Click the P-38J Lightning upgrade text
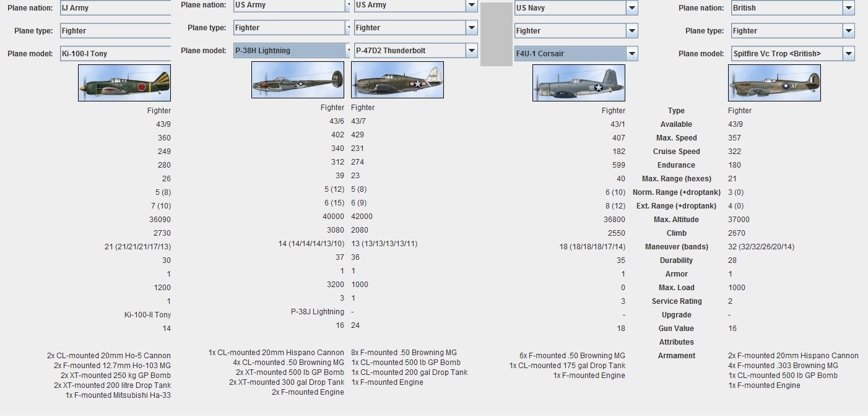 tap(318, 312)
